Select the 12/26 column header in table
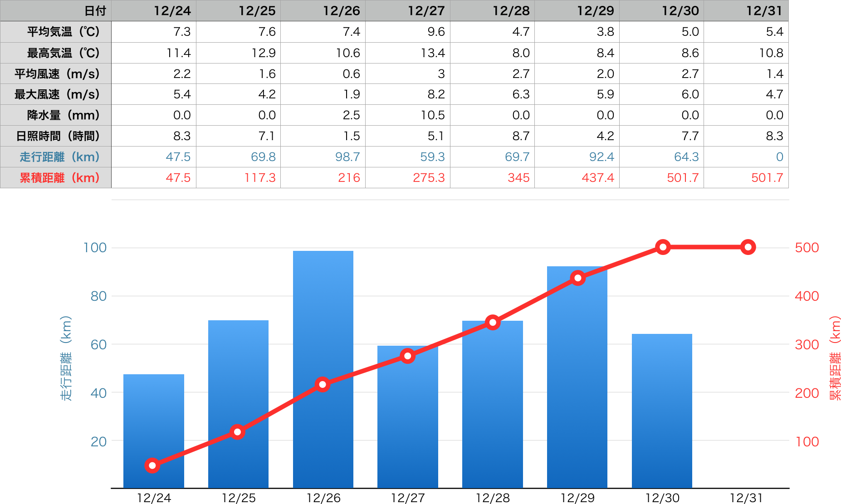Screen dimensions: 841x504 click(x=323, y=10)
